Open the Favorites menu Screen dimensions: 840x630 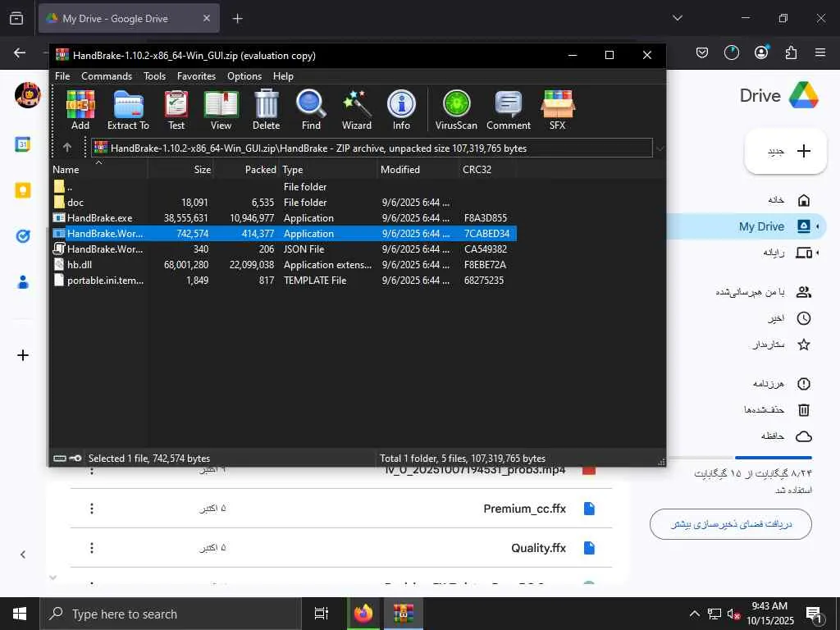point(197,76)
